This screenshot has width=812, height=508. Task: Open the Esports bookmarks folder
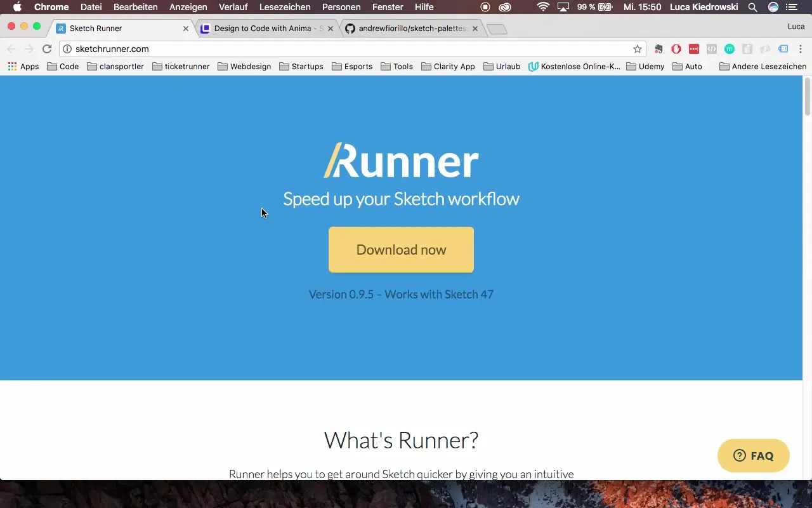coord(352,66)
